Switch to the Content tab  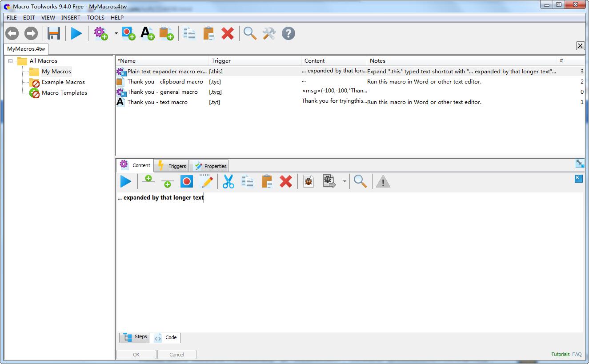point(135,165)
